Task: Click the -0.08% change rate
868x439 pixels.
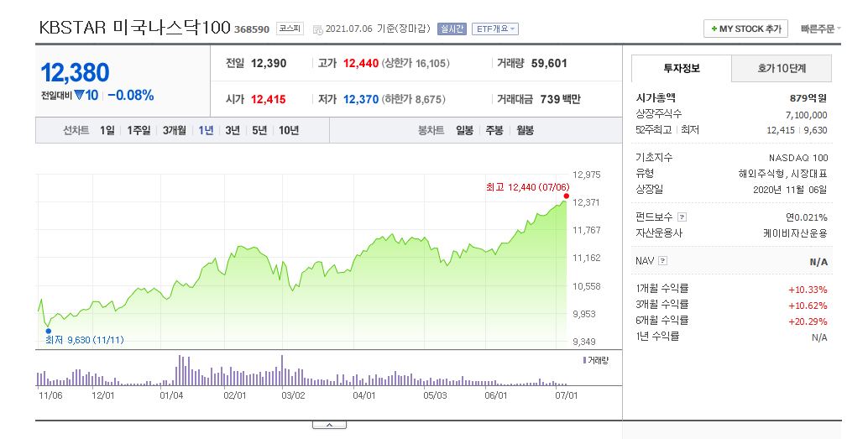Action: point(131,95)
